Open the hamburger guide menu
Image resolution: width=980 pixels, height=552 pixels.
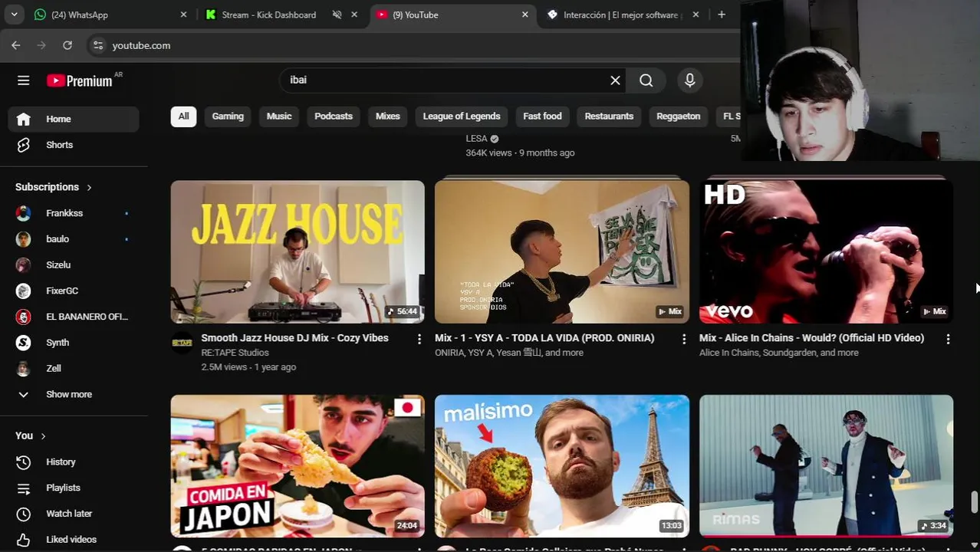point(24,80)
